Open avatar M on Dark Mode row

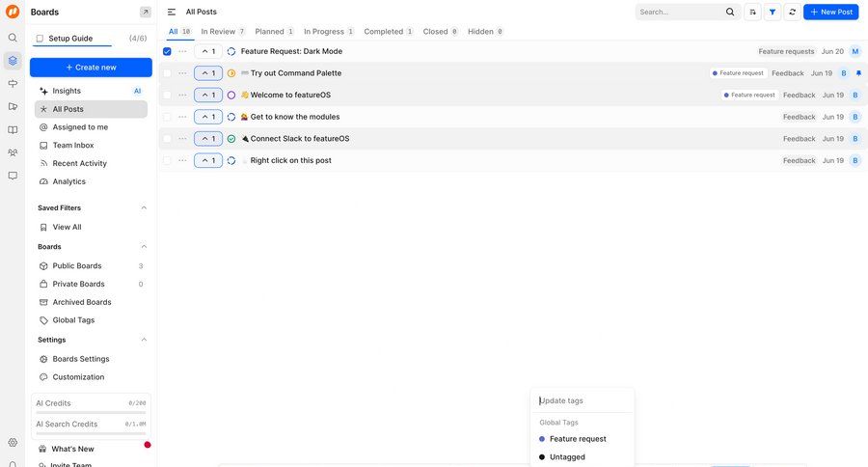[x=855, y=51]
